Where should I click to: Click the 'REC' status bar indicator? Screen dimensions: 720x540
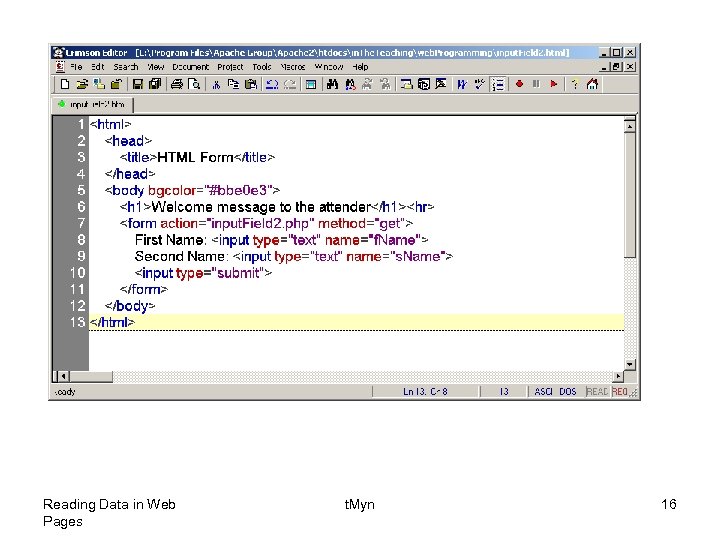tap(619, 392)
